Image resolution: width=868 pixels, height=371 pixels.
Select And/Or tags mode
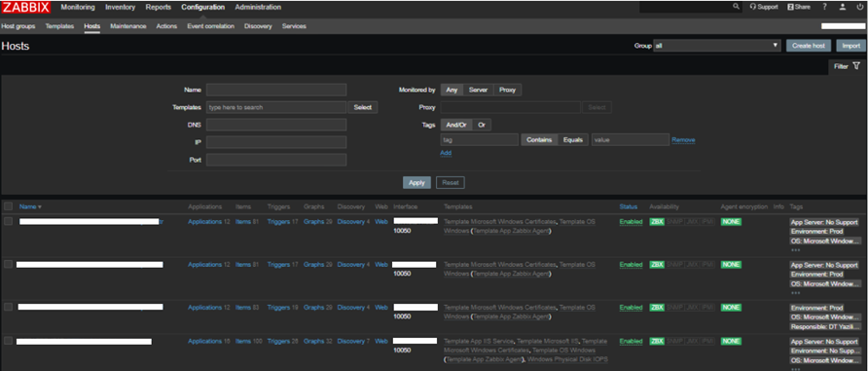coord(456,125)
